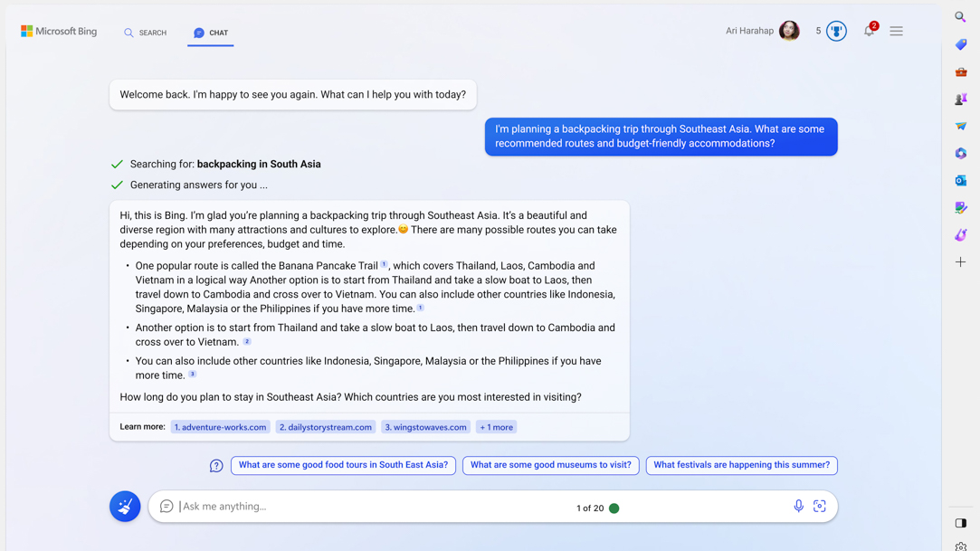This screenshot has height=551, width=980.
Task: Open the hamburger menu
Action: [896, 31]
